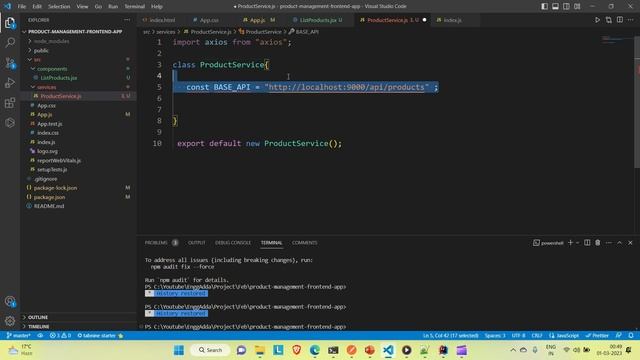Open the notifications bell in status bar
The height and width of the screenshot is (360, 640).
[x=631, y=336]
